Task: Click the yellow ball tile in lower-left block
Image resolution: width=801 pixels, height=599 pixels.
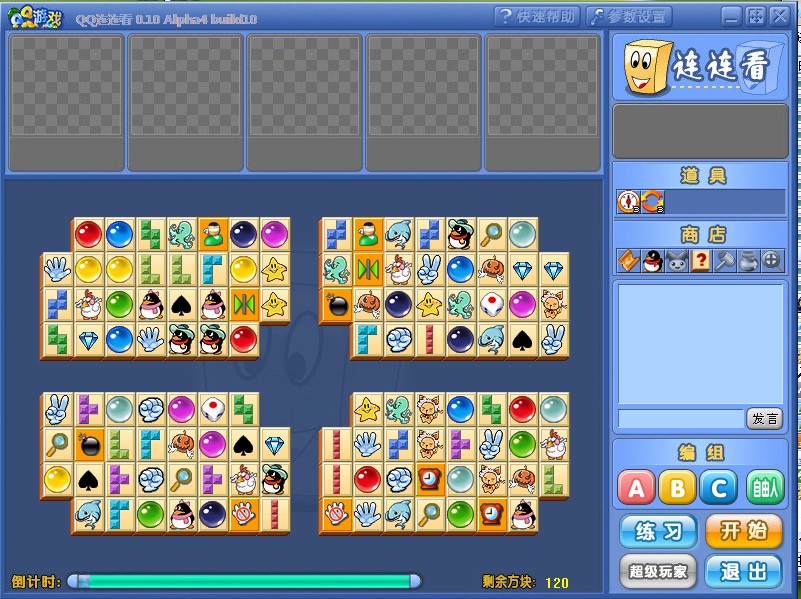Action: point(57,480)
